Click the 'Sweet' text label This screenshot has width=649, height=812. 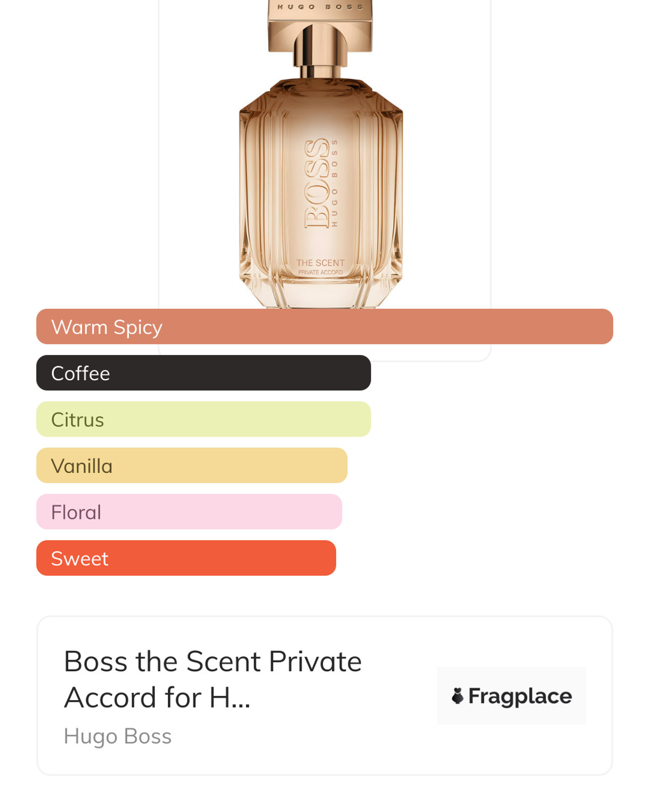pos(79,559)
